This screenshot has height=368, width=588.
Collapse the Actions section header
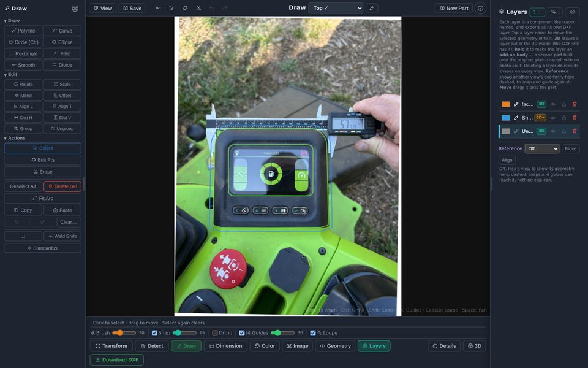pyautogui.click(x=15, y=138)
